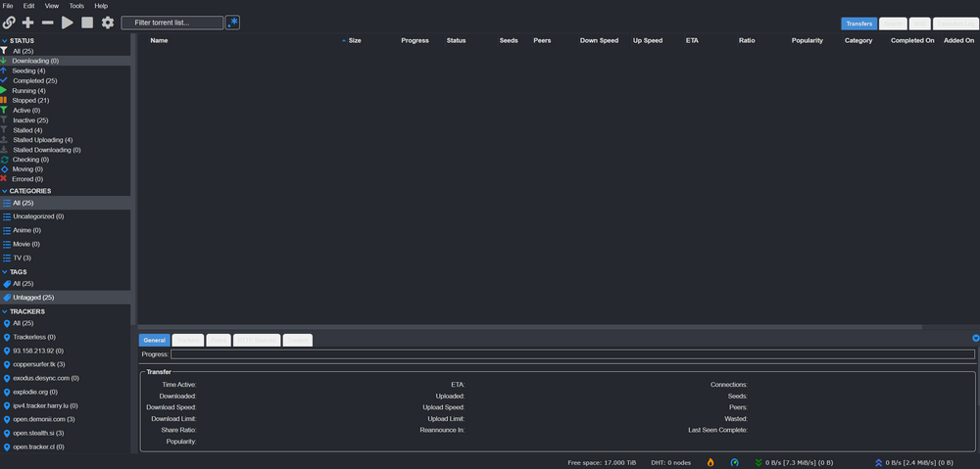Filter by Active (0) status
The height and width of the screenshot is (469, 980).
pos(65,111)
